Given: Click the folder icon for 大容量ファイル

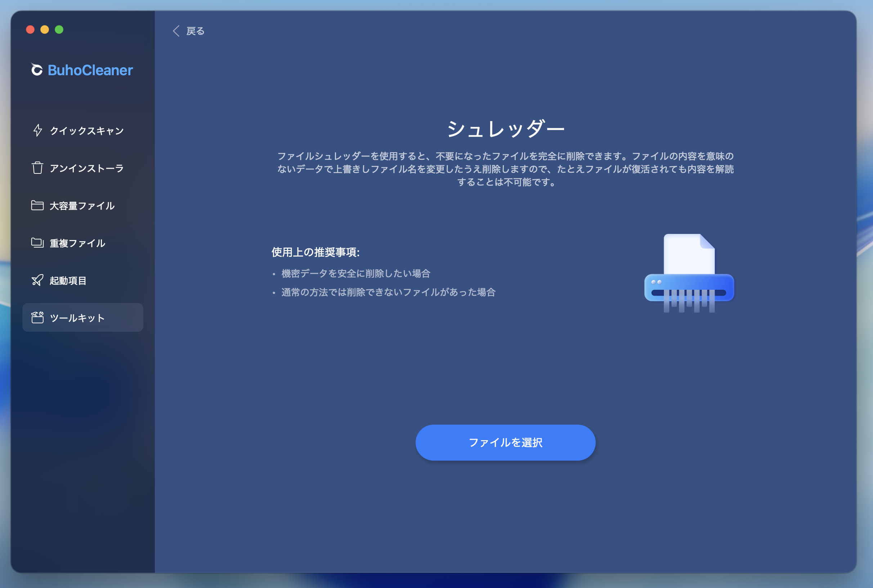Looking at the screenshot, I should (37, 205).
